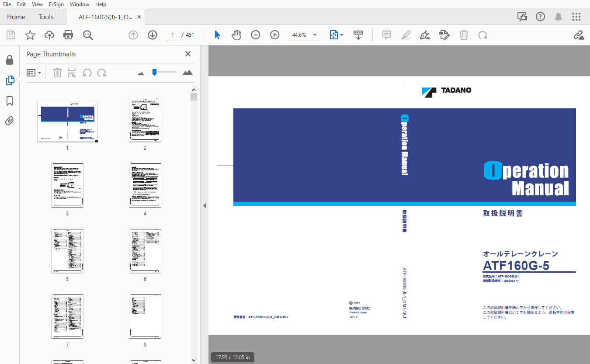Select the ATF-160G5(J)-1_O document tab
The width and height of the screenshot is (590, 364).
(105, 17)
